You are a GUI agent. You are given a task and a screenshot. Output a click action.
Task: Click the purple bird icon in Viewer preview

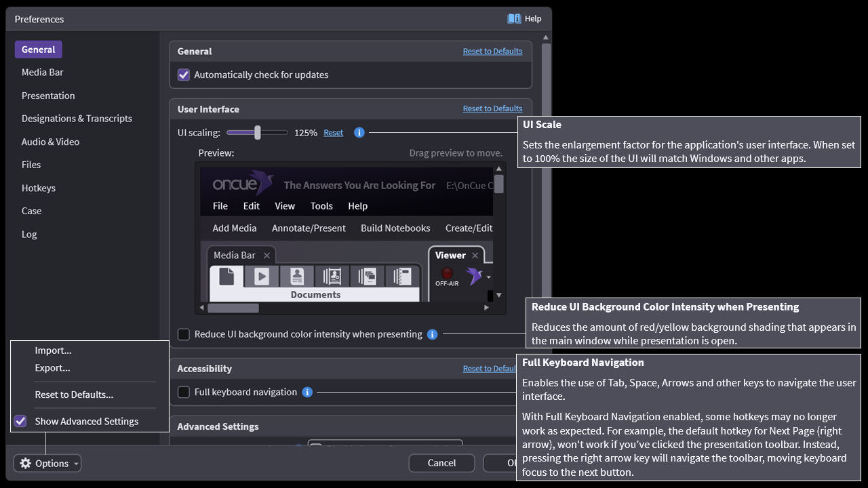click(x=474, y=276)
